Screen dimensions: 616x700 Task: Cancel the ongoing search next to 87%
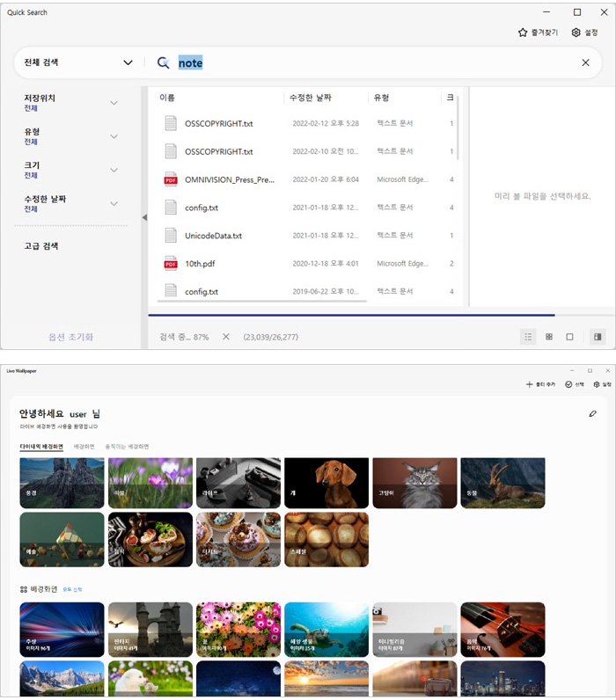[226, 337]
